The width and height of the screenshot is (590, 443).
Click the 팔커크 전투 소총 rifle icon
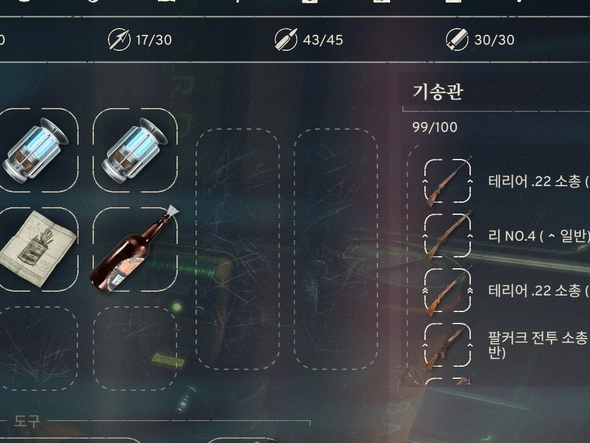(448, 345)
